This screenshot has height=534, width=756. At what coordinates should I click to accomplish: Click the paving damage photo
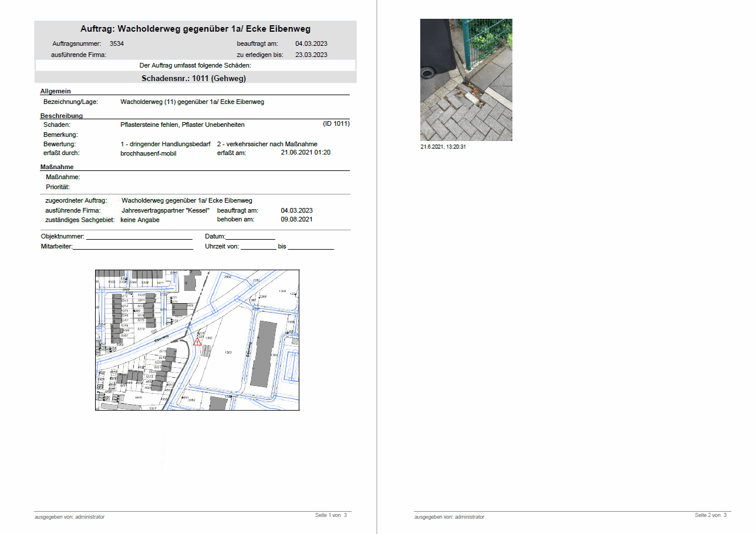click(466, 80)
